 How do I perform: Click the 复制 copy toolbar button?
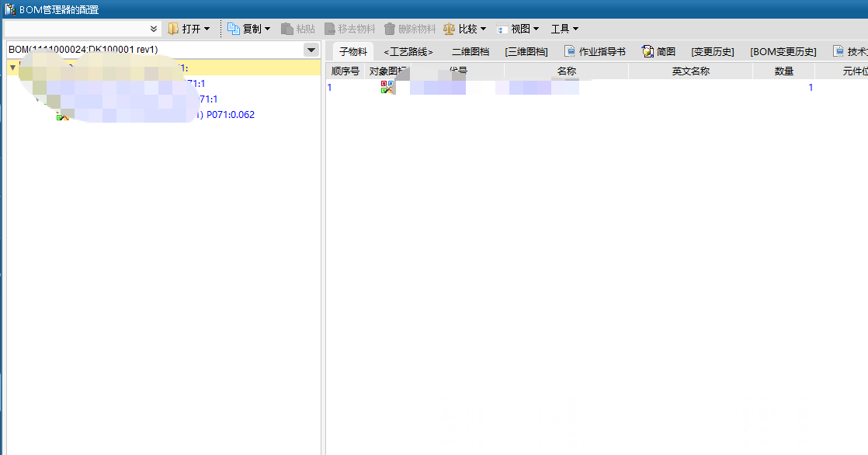(x=248, y=29)
